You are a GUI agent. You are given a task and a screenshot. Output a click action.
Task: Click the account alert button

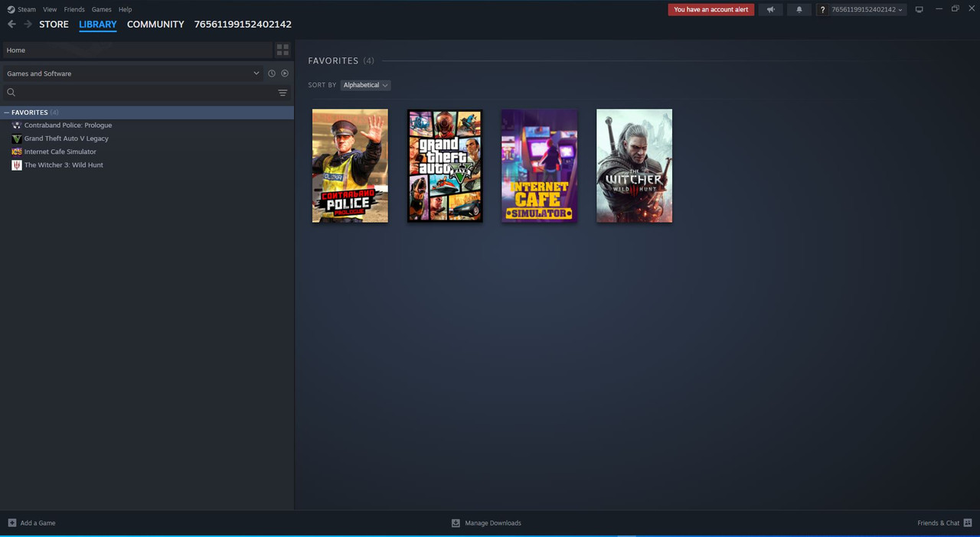[711, 9]
